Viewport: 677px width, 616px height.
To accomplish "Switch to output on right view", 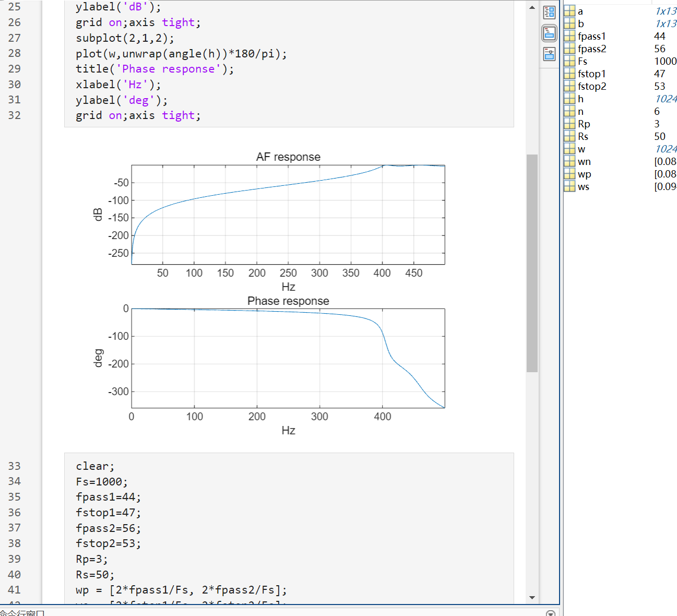I will [549, 12].
